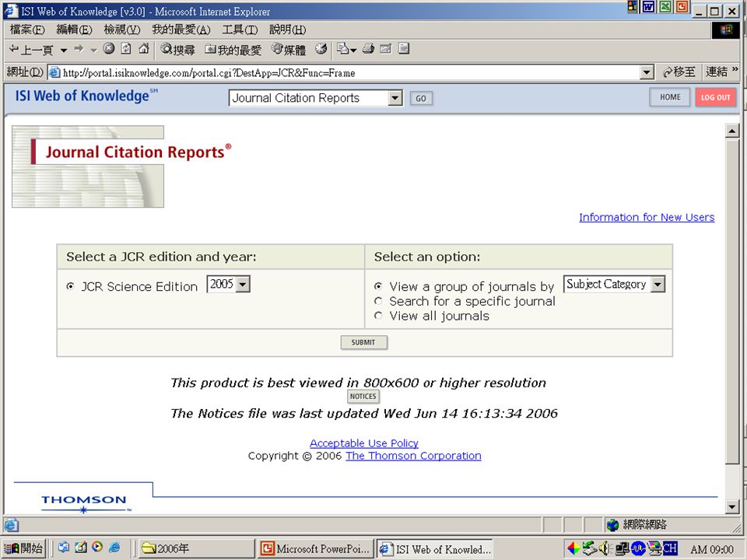
Task: Print the page using the printer icon
Action: point(368,48)
